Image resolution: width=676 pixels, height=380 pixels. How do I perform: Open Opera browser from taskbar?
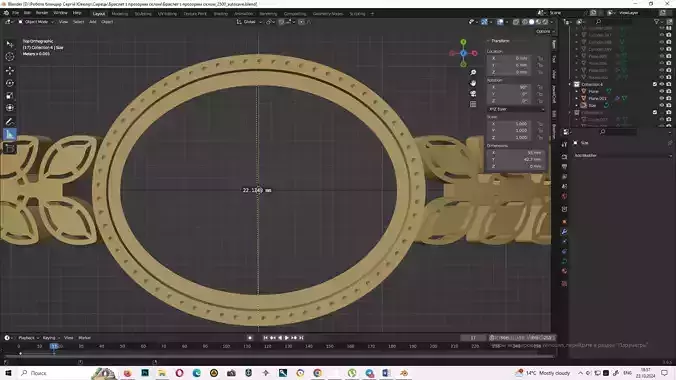(x=179, y=373)
